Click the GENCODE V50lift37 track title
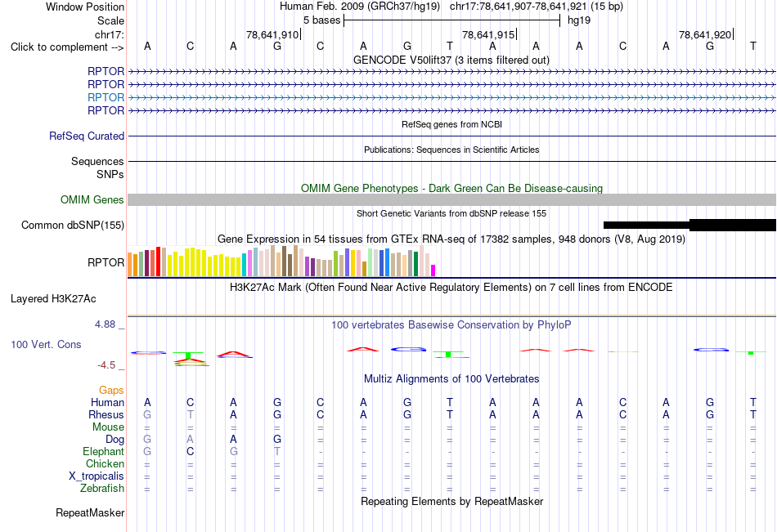Image resolution: width=777 pixels, height=532 pixels. pos(451,60)
